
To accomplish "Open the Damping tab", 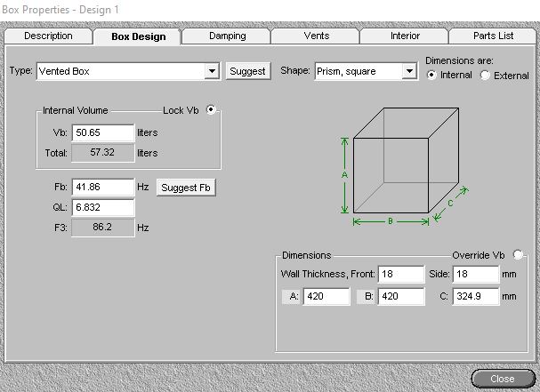I will pyautogui.click(x=227, y=36).
